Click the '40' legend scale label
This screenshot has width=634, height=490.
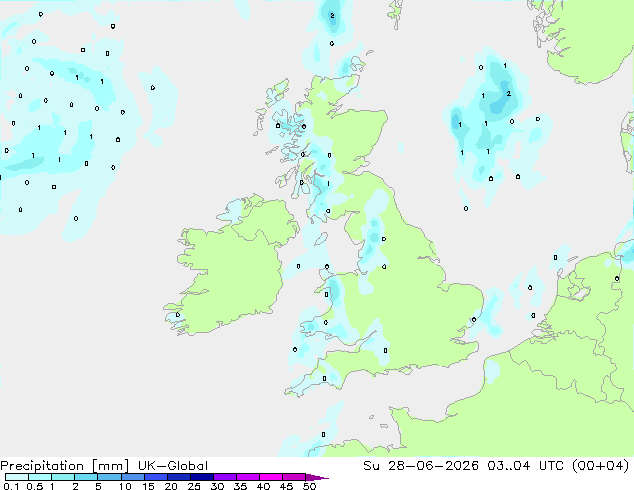click(263, 486)
